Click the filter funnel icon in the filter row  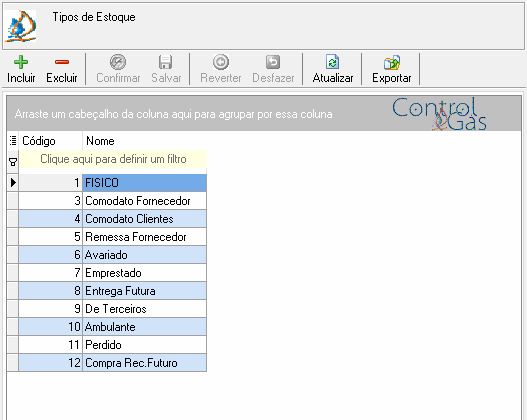click(x=13, y=162)
